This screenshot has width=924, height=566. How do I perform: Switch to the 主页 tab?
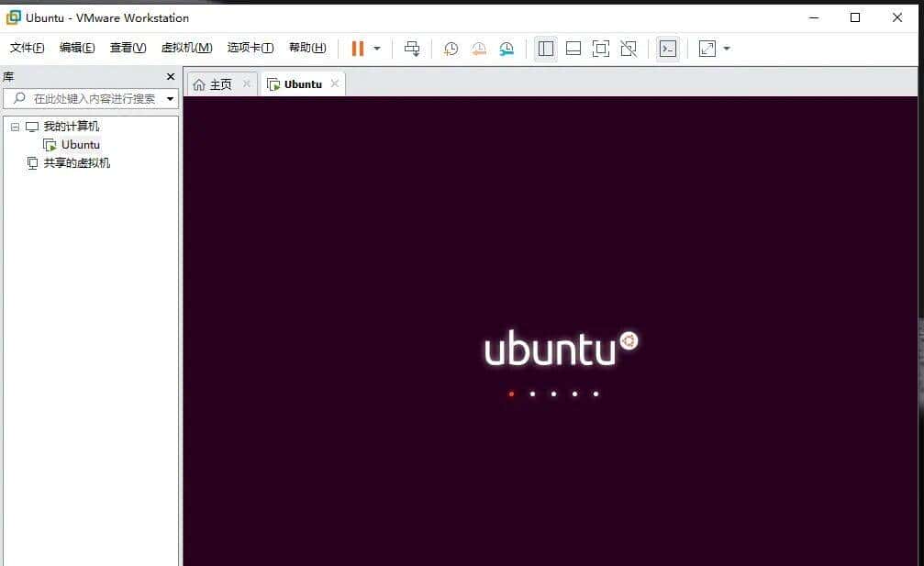[219, 83]
